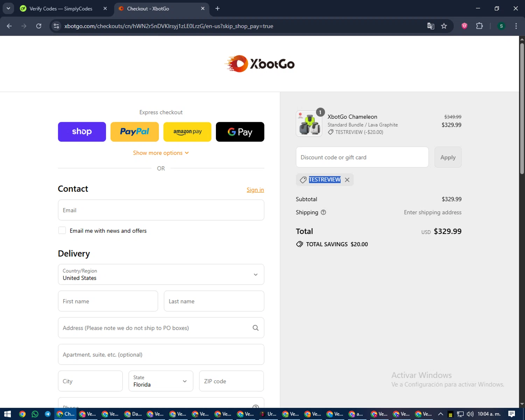This screenshot has height=420, width=525.
Task: Click the page vertical scrollbar thumb
Action: coord(522,108)
